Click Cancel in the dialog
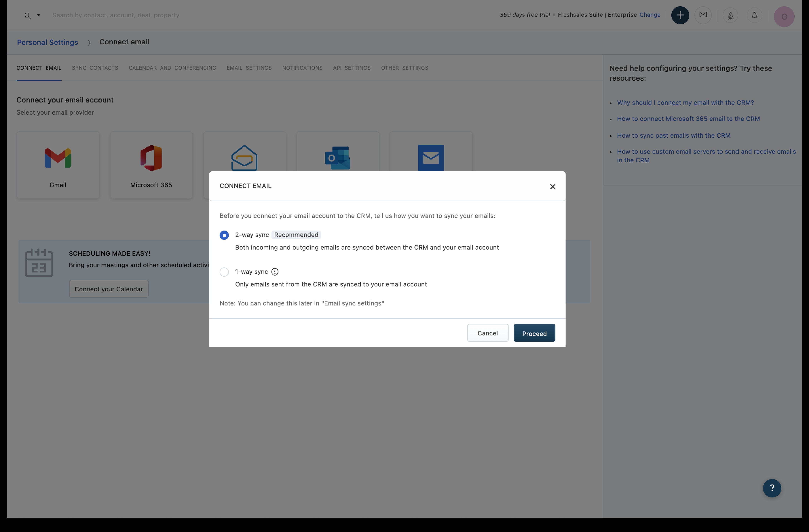The width and height of the screenshot is (809, 532). 488,333
